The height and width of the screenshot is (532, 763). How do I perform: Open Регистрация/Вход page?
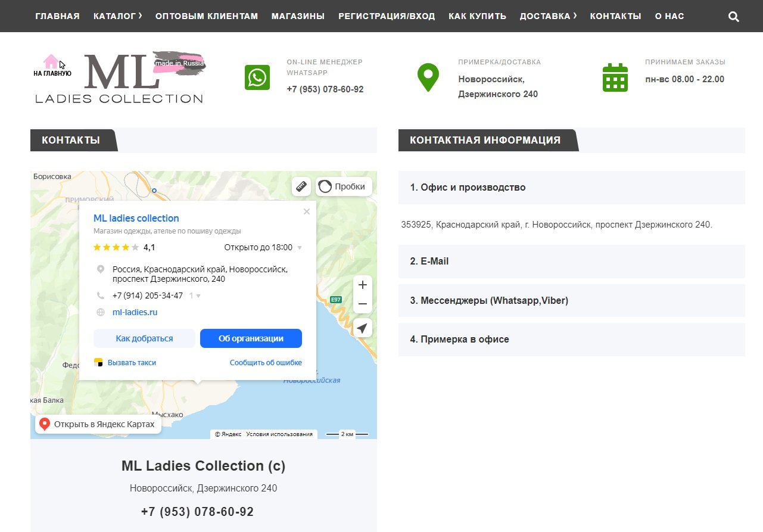tap(387, 16)
